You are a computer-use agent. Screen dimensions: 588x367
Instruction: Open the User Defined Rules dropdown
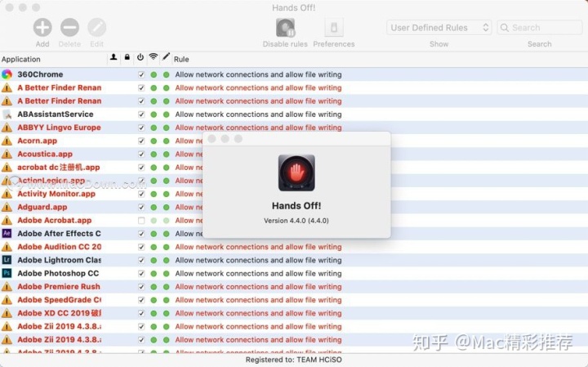coord(439,28)
